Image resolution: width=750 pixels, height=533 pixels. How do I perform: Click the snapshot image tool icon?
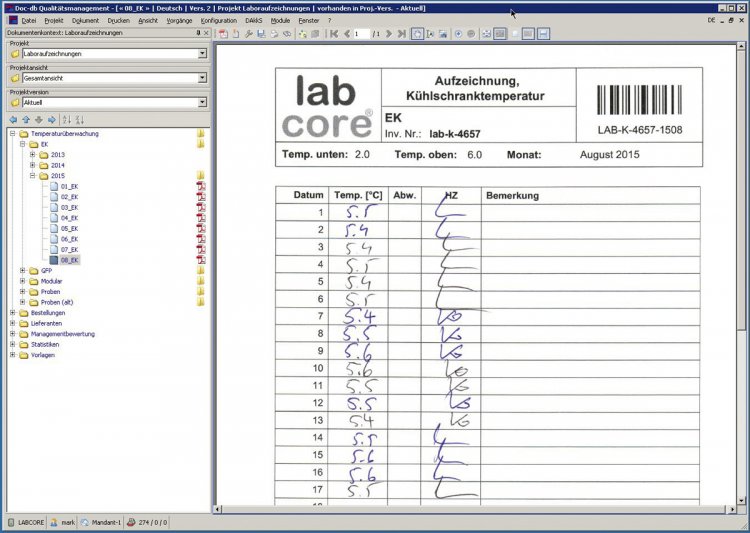(x=443, y=33)
